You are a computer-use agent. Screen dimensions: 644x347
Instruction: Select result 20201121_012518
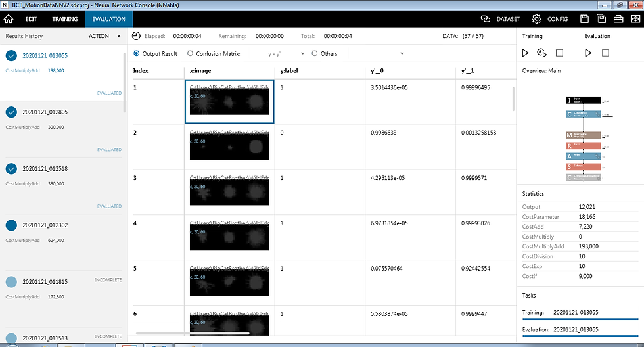click(x=45, y=169)
